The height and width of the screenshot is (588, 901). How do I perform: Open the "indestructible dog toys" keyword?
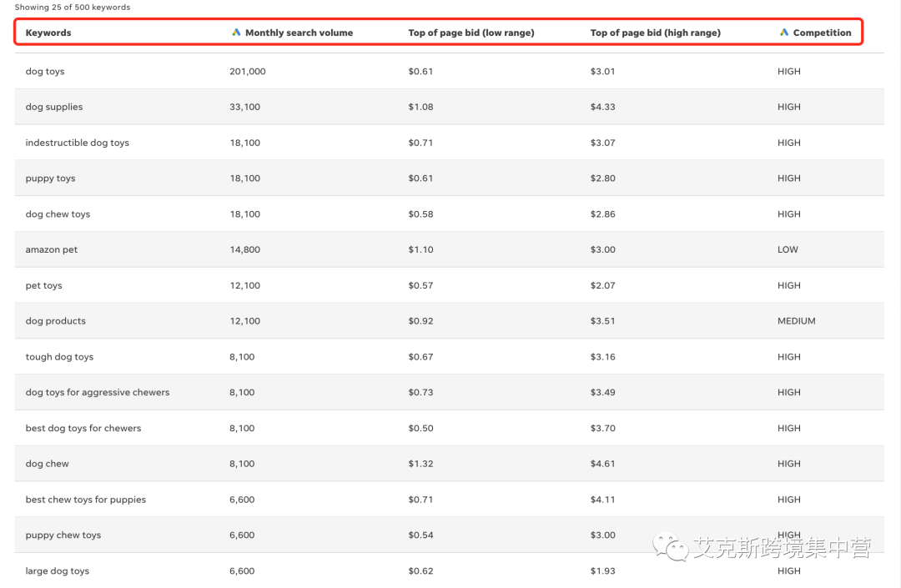(x=78, y=143)
